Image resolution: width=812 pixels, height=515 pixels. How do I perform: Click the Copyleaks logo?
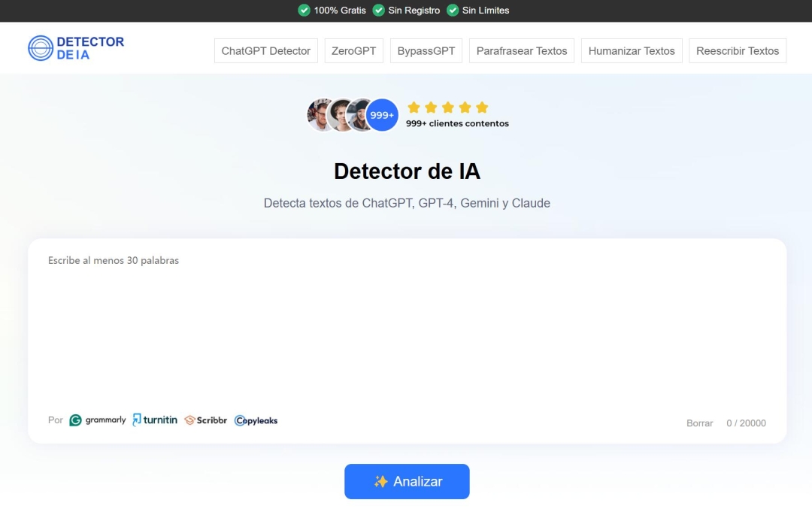[256, 420]
